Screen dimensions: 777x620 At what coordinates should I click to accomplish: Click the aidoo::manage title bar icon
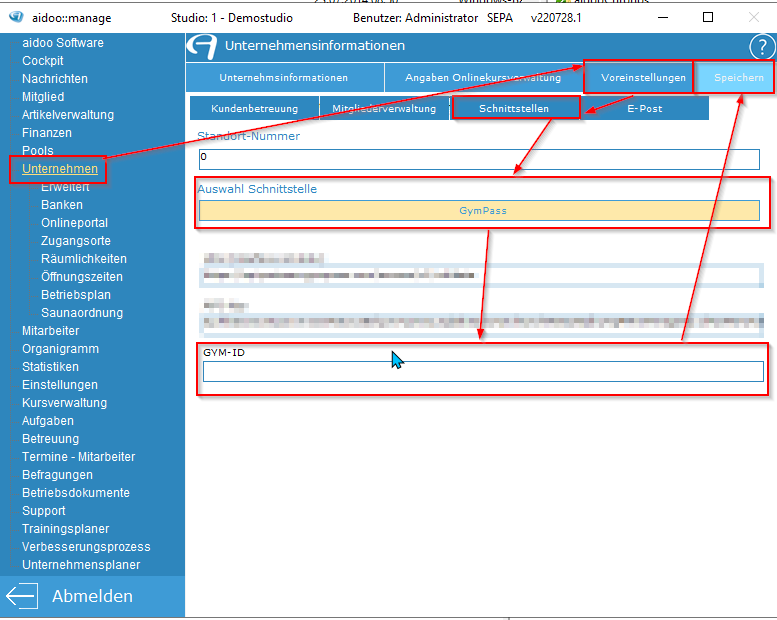tap(16, 17)
